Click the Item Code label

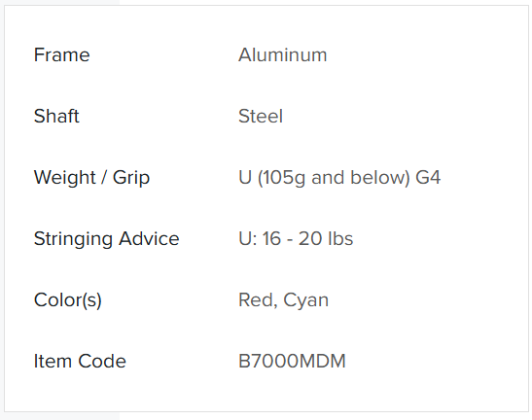pos(80,361)
